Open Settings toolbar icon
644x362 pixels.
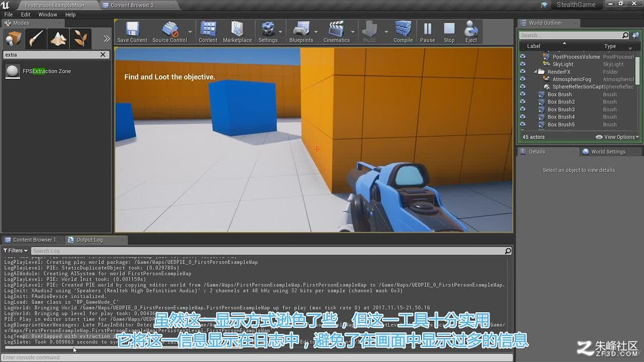[268, 32]
